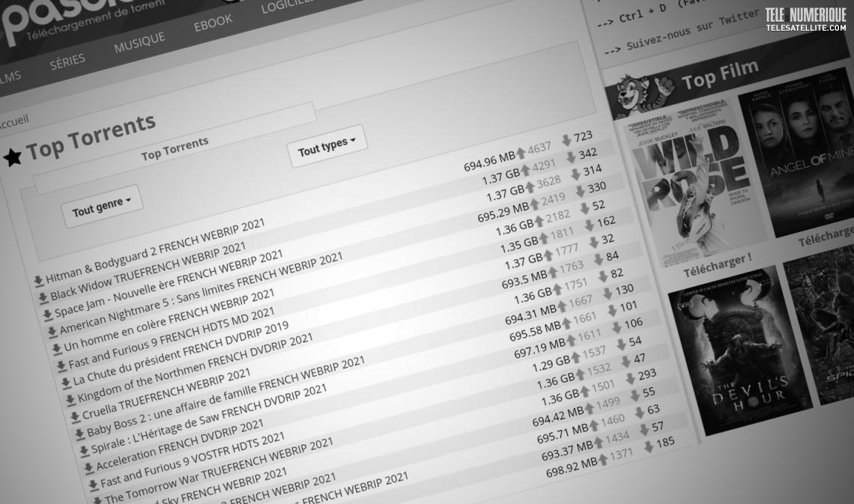Click the 695.29 MB size value
Image resolution: width=854 pixels, height=504 pixels.
[x=503, y=213]
